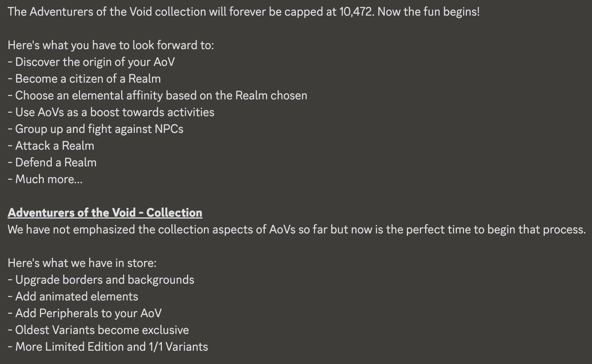
Task: Click 'Choose an elemental affinity' bullet line
Action: coord(157,95)
